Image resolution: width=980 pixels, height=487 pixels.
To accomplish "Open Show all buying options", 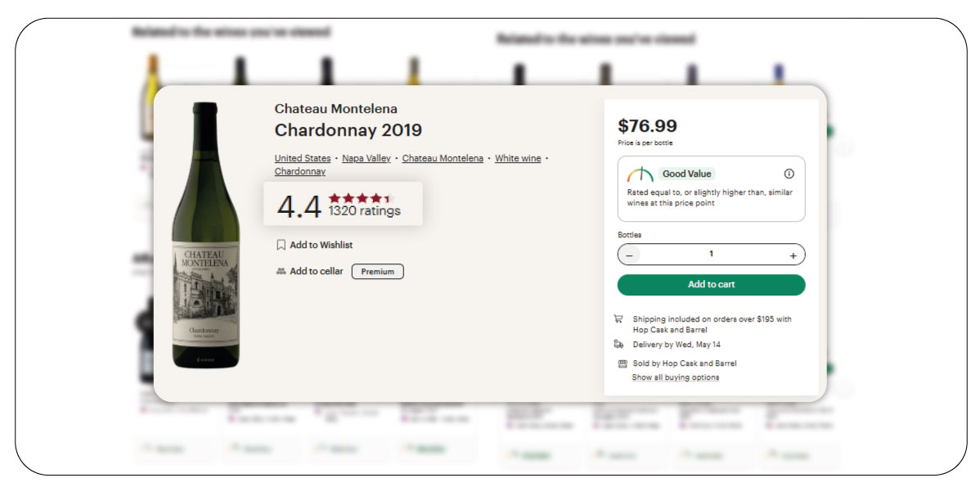I will (x=677, y=377).
